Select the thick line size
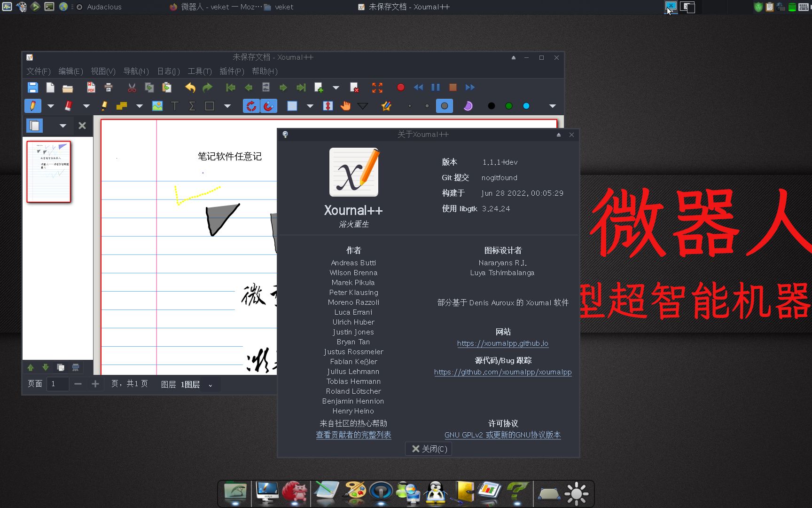This screenshot has height=508, width=812. (445, 106)
